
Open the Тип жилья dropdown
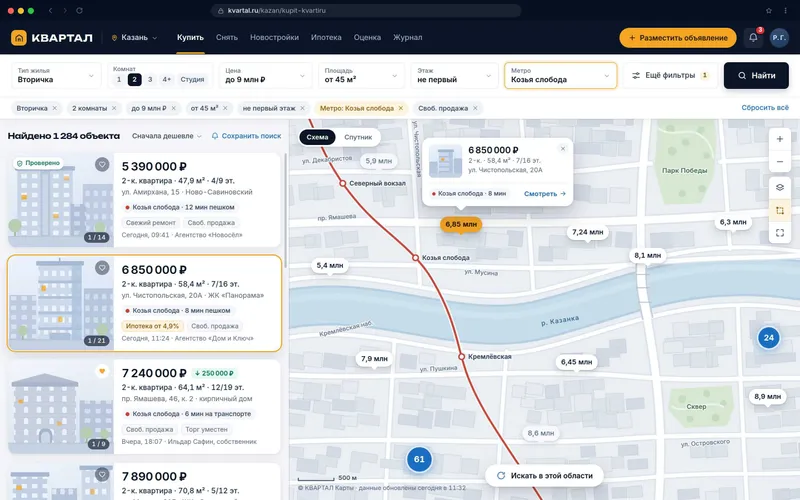coord(56,76)
